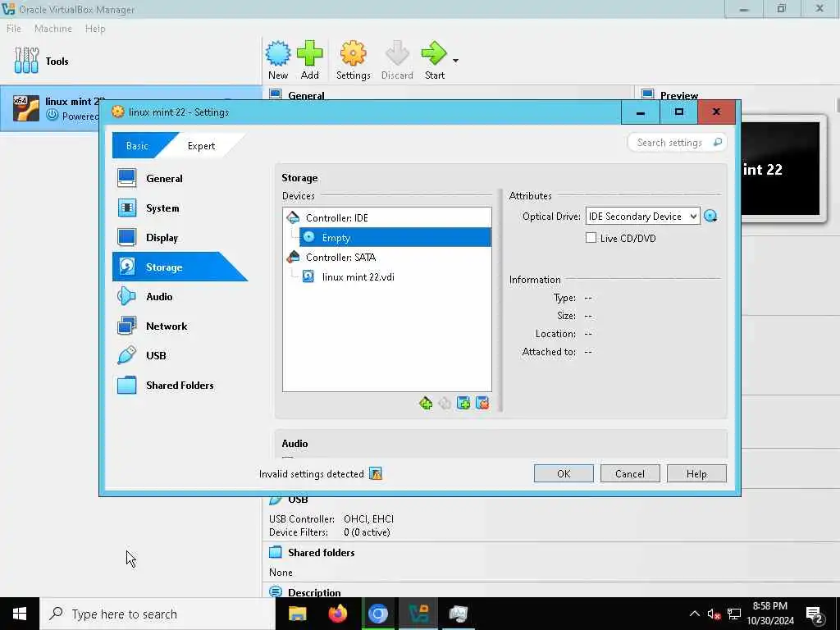Open the USB settings category
Screen dimensions: 840x630
tap(180, 355)
